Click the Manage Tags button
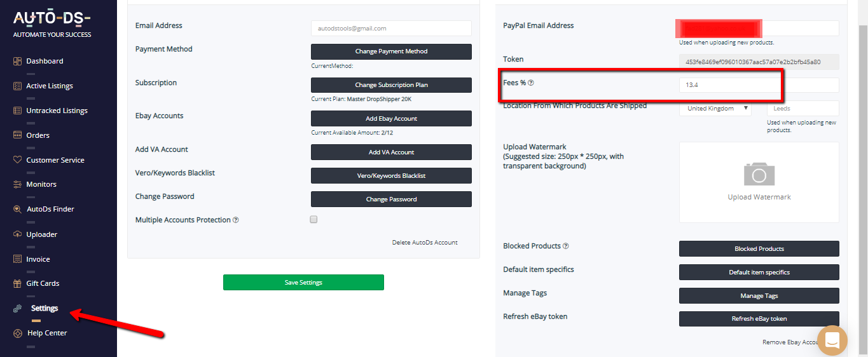This screenshot has width=868, height=357. 759,296
